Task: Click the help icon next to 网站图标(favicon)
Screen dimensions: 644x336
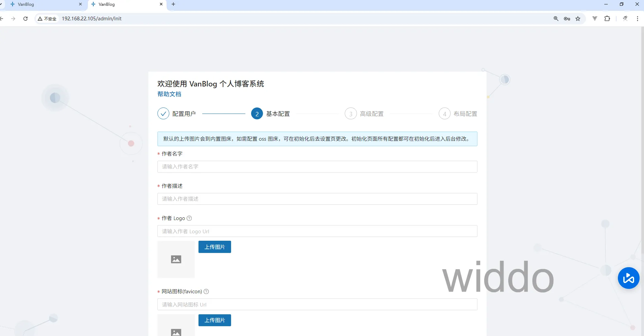Action: tap(206, 292)
